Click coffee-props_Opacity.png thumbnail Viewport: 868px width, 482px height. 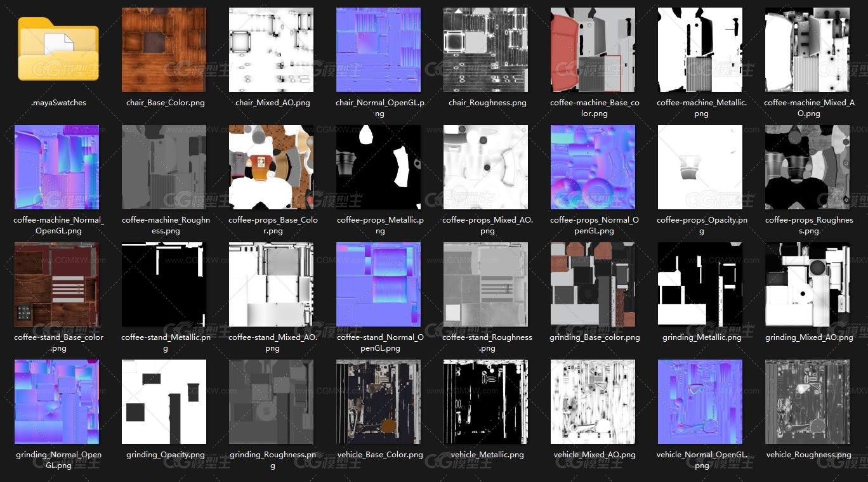pyautogui.click(x=700, y=167)
